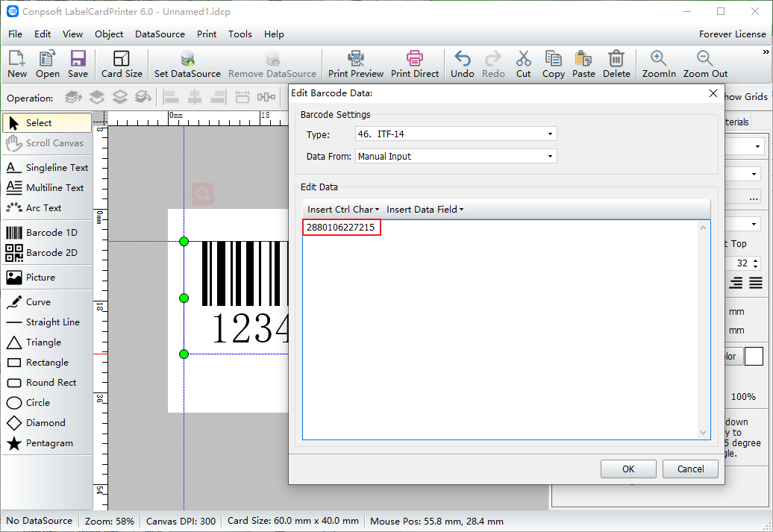Expand the toolbar overflow chevron

(x=766, y=51)
